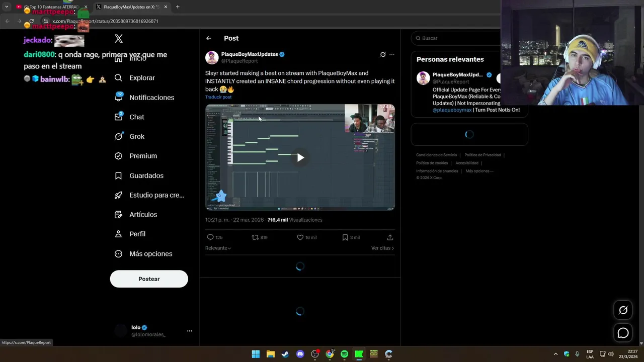644x362 pixels.
Task: Open Discord from taskbar
Action: [300, 354]
